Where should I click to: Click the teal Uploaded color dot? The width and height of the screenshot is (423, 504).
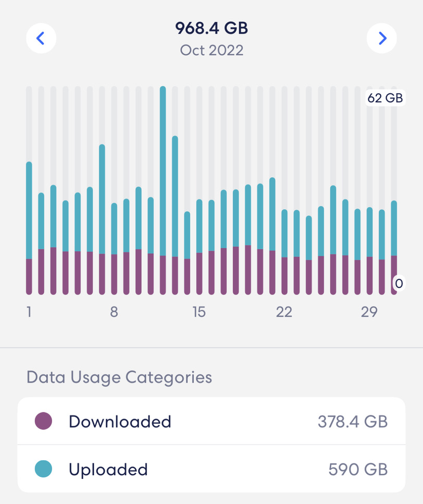coord(43,469)
